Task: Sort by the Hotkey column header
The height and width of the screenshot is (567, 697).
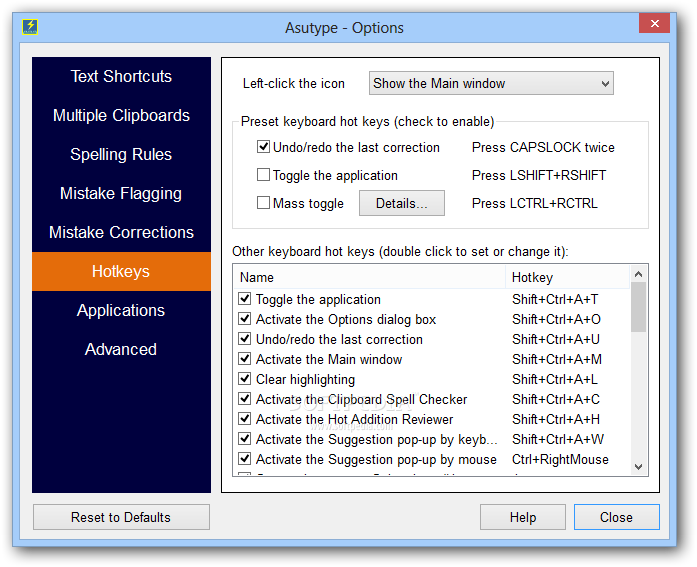Action: click(x=568, y=277)
